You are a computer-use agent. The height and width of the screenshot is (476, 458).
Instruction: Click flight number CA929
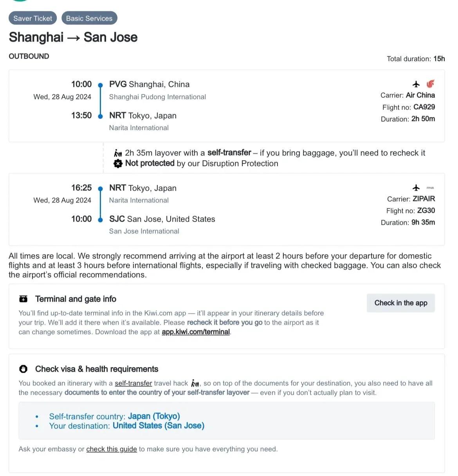click(x=424, y=107)
